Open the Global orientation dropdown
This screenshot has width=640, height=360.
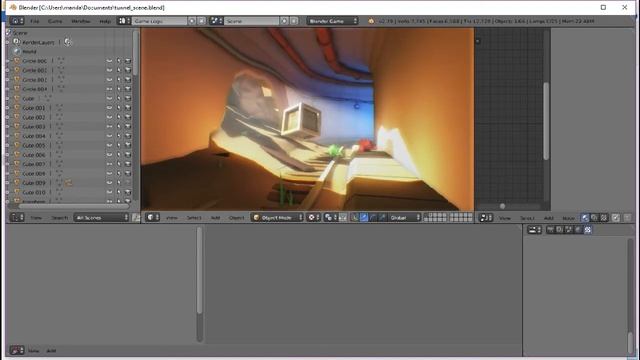(404, 218)
